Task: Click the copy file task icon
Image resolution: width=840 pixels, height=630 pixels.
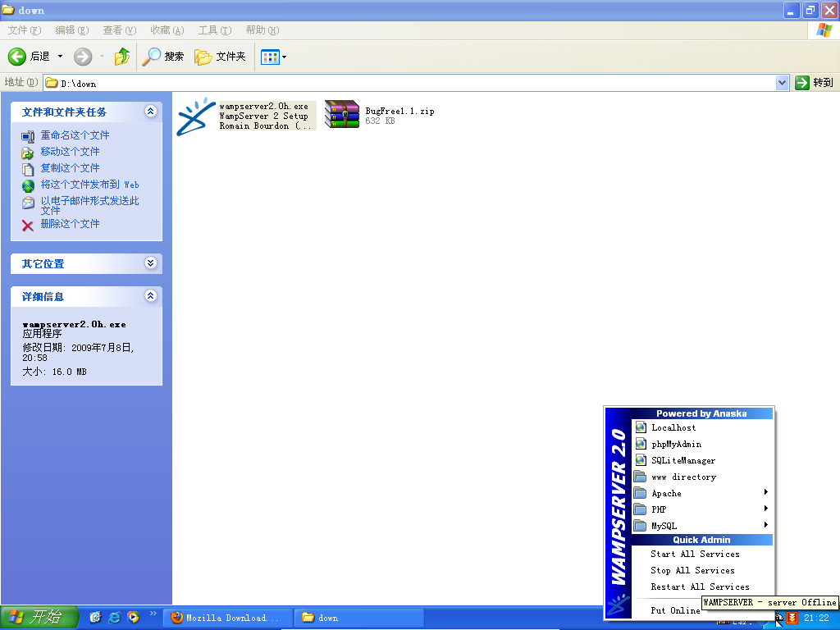Action: click(x=28, y=169)
